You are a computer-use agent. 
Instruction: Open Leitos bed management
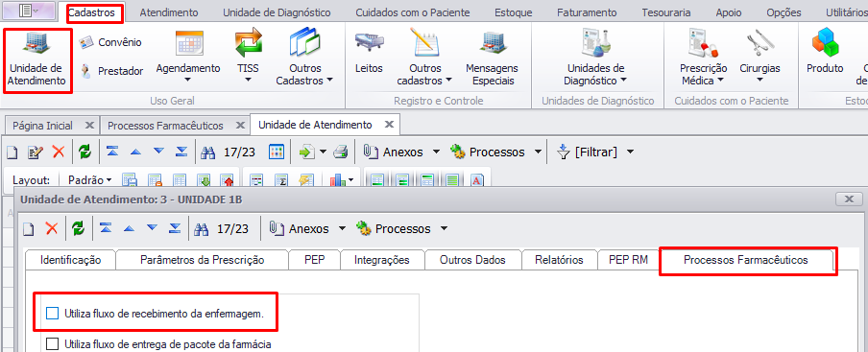369,54
